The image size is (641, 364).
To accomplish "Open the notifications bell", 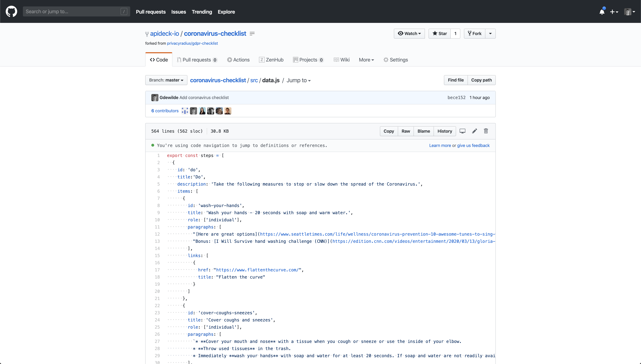I will click(602, 12).
